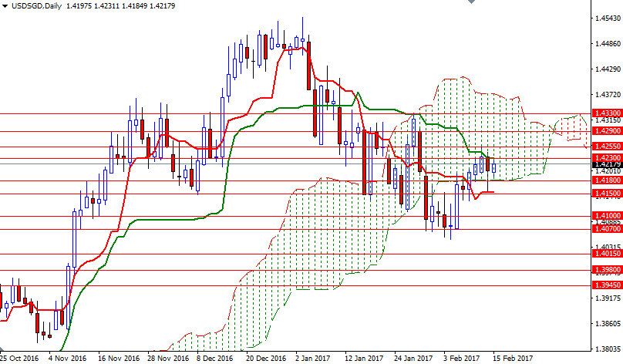Viewport: 623px width, 364px height.
Task: Click the 1.43720 price scale value
Action: click(x=608, y=95)
